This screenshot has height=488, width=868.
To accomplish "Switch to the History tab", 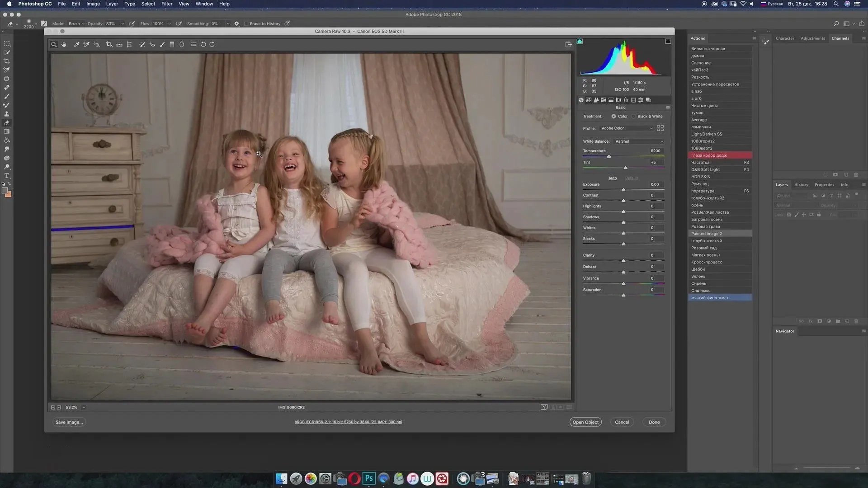I will pyautogui.click(x=801, y=184).
